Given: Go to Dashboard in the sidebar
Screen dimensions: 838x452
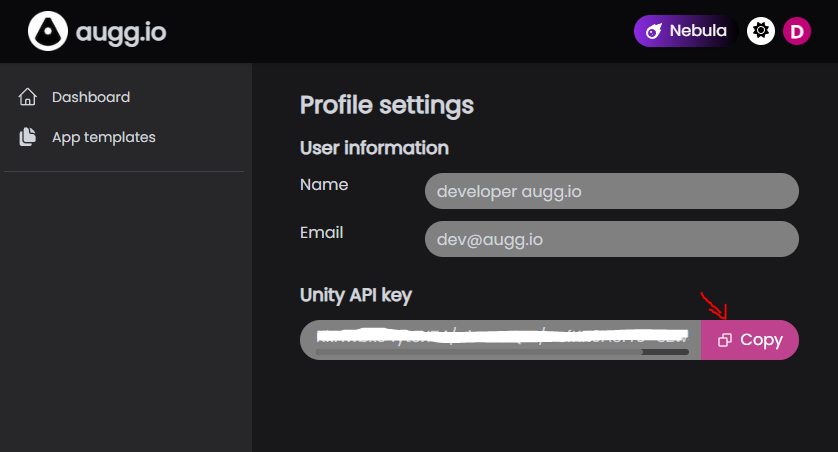Looking at the screenshot, I should 90,97.
